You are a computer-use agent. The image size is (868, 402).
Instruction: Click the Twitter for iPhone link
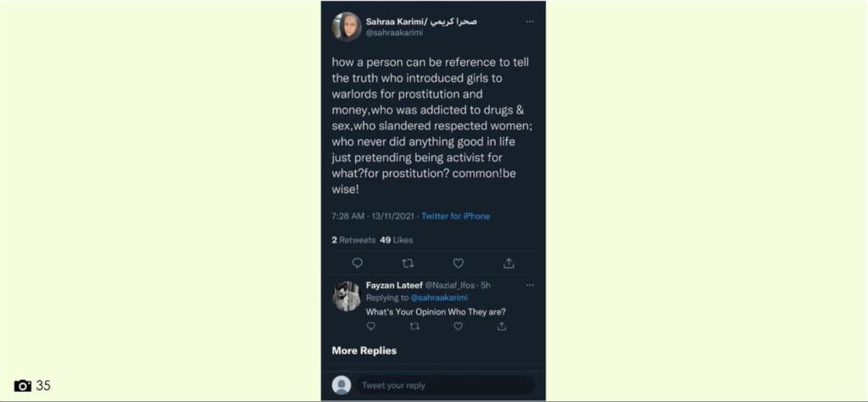coord(455,216)
